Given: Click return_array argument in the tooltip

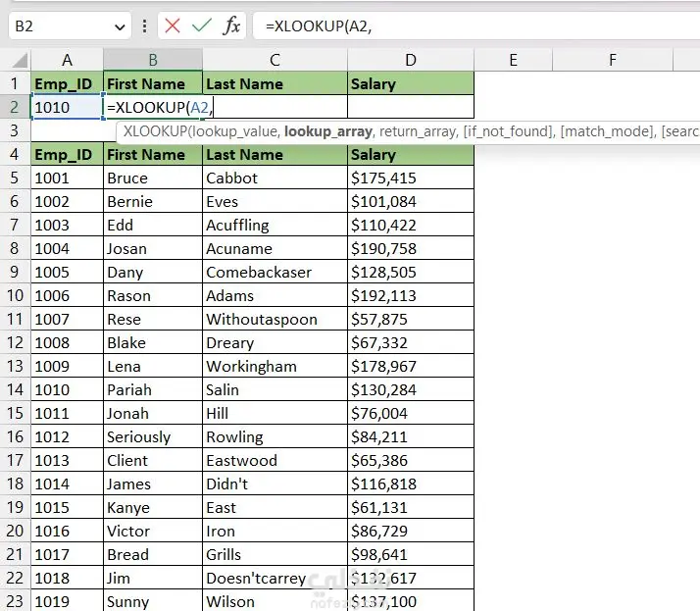Looking at the screenshot, I should (419, 131).
